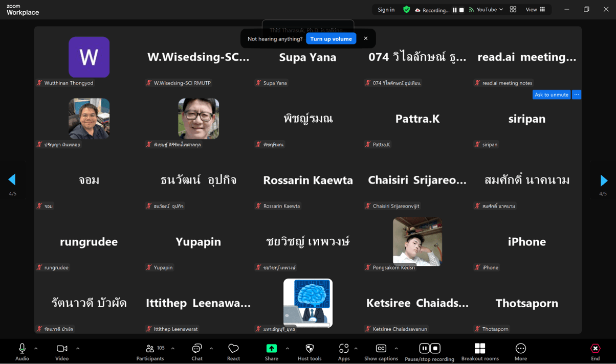Click the muted mic icon beside Rossarin Kaewta
This screenshot has width=616, height=364.
pos(258,206)
